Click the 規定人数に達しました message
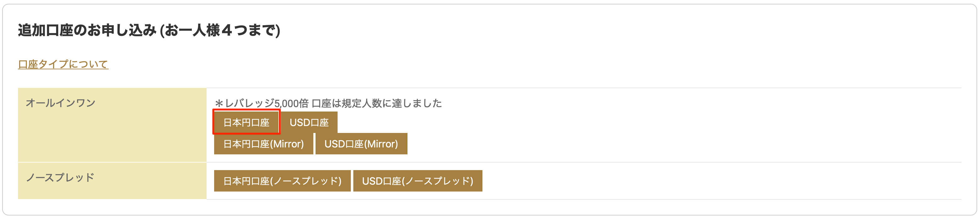Image resolution: width=980 pixels, height=218 pixels. pyautogui.click(x=392, y=103)
